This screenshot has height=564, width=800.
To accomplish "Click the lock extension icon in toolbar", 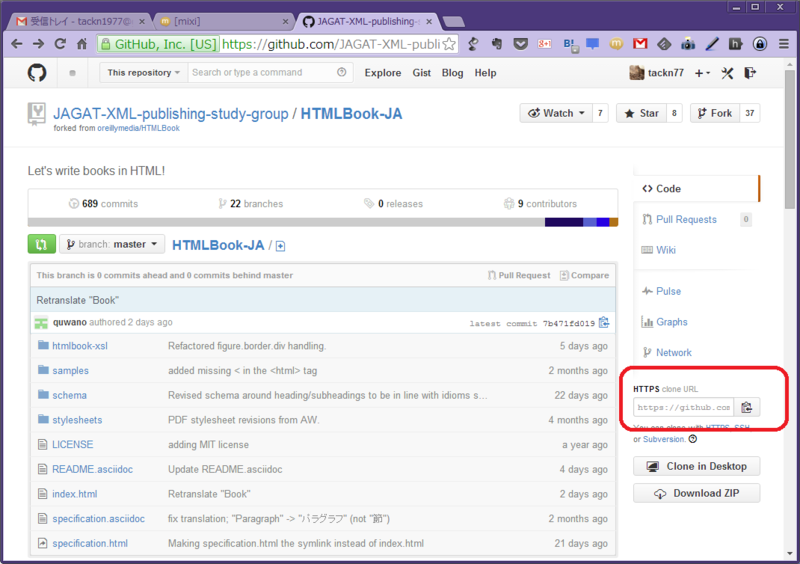I will pos(760,44).
